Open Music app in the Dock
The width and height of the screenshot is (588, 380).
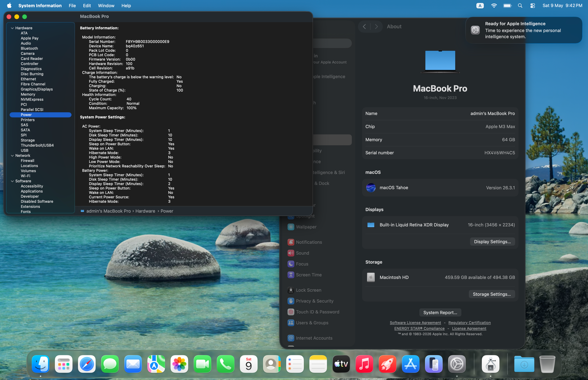[364, 364]
